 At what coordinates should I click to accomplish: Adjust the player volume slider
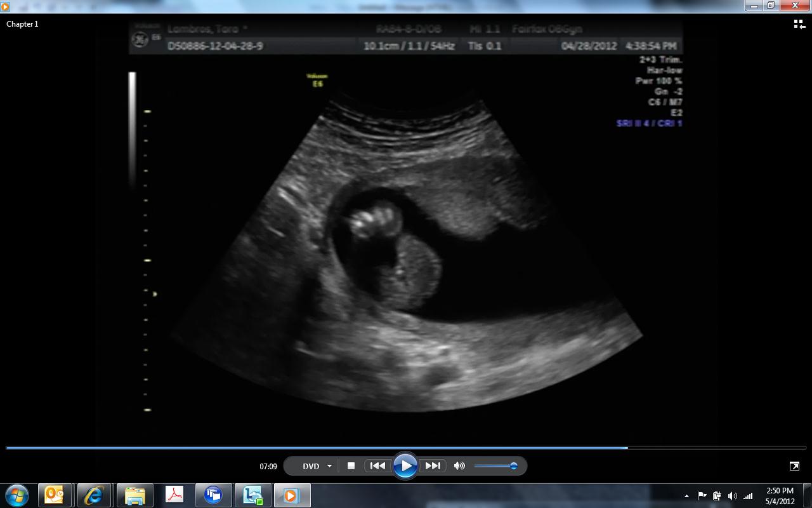coord(496,466)
